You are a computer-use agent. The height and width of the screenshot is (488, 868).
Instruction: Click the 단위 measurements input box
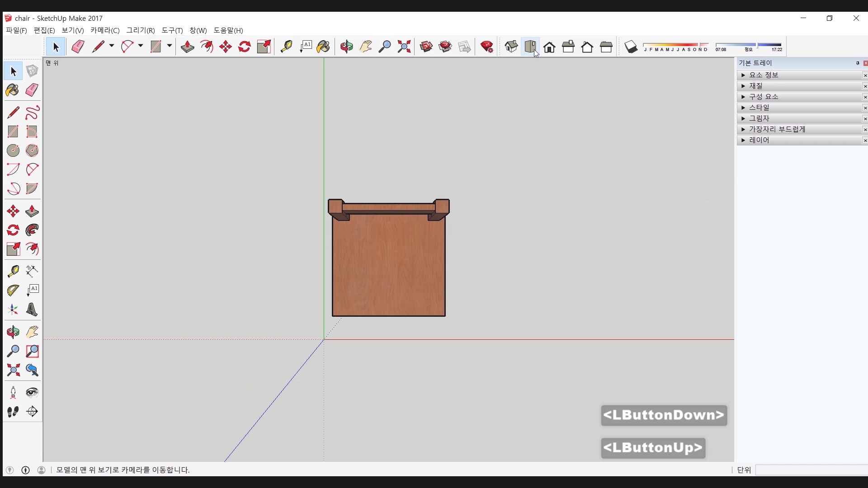[x=811, y=470]
